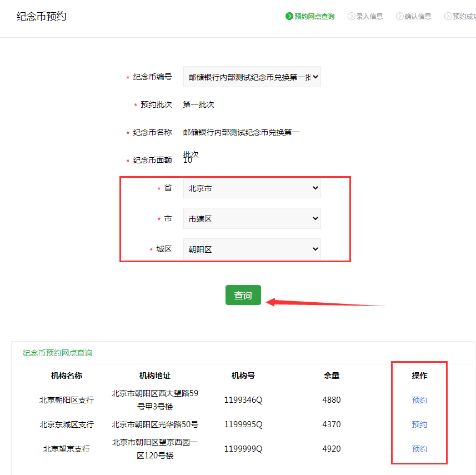Expand the 省 dropdown showing 北京市
This screenshot has height=475, width=476.
[x=252, y=188]
